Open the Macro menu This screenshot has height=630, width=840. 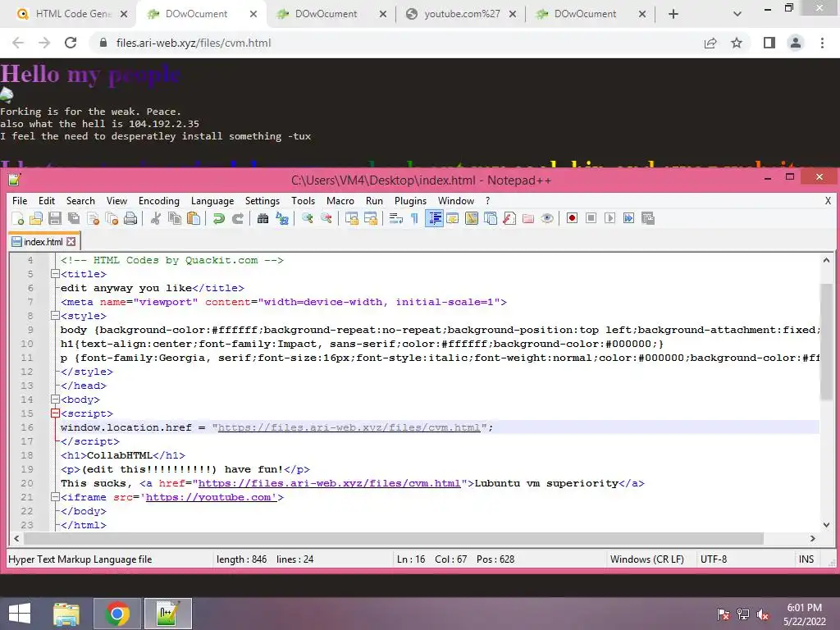(340, 201)
